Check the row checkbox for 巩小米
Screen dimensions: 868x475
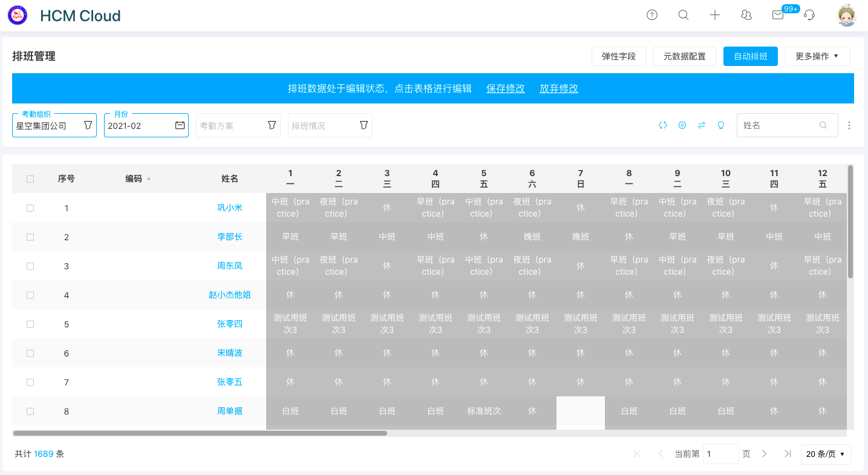30,208
